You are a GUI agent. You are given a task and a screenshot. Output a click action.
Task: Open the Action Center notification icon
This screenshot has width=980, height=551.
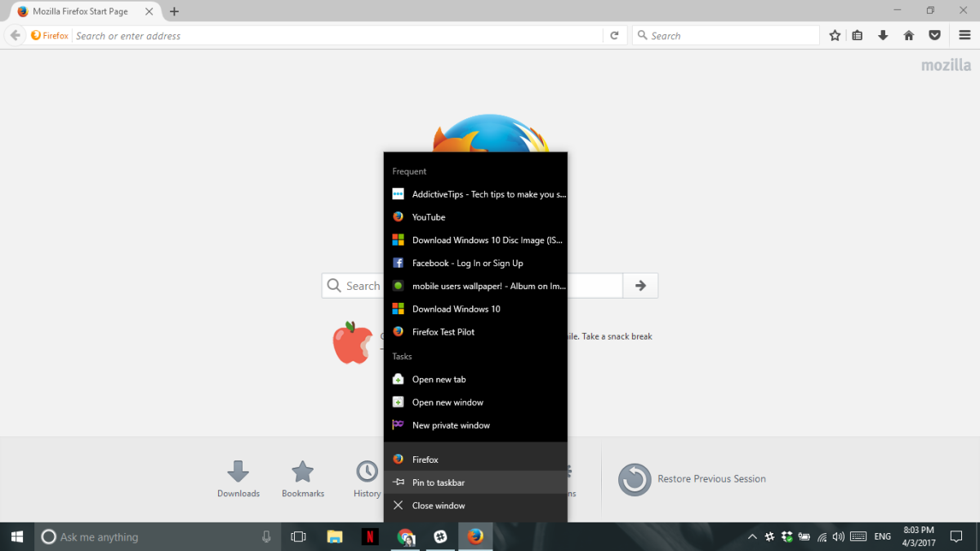pos(956,536)
